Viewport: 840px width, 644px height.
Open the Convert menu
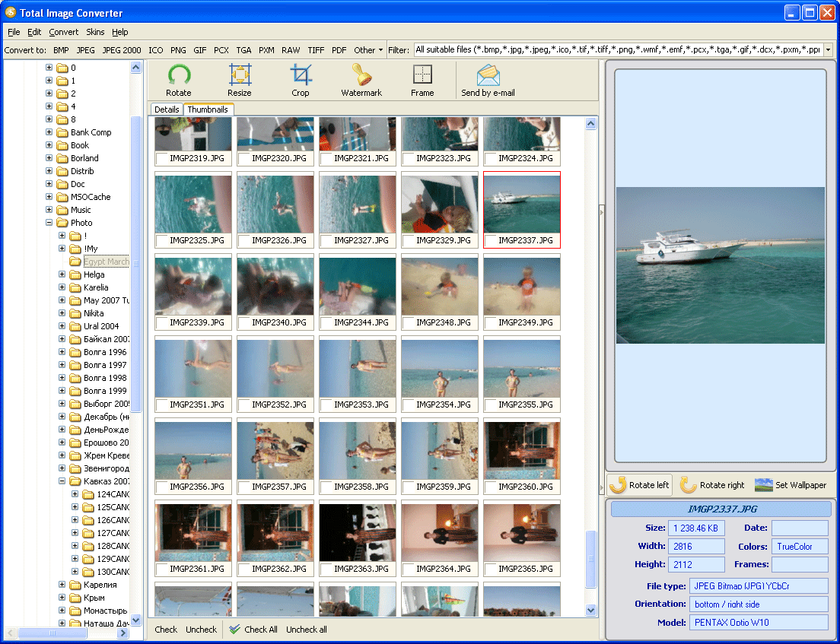64,32
